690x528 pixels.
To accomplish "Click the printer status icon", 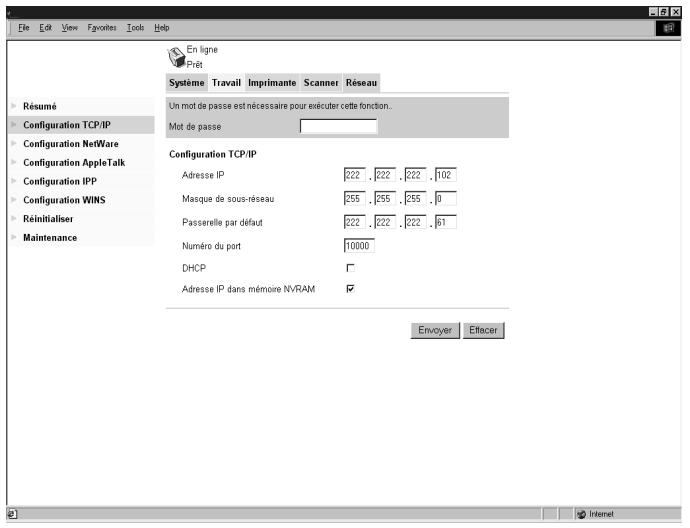I will (176, 57).
